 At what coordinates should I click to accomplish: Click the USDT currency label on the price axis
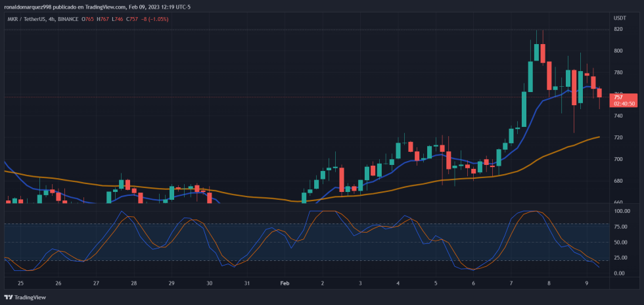pyautogui.click(x=620, y=18)
